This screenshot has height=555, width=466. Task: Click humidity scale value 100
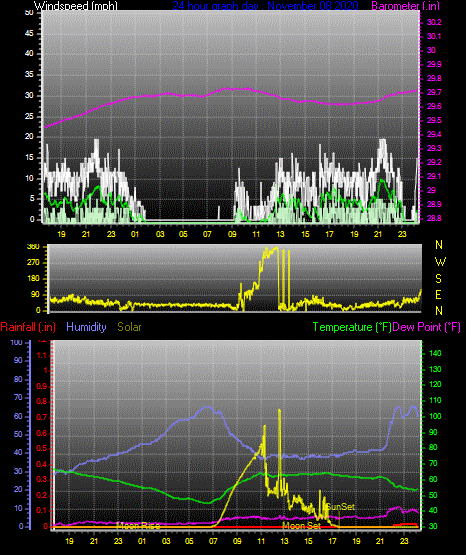17,343
